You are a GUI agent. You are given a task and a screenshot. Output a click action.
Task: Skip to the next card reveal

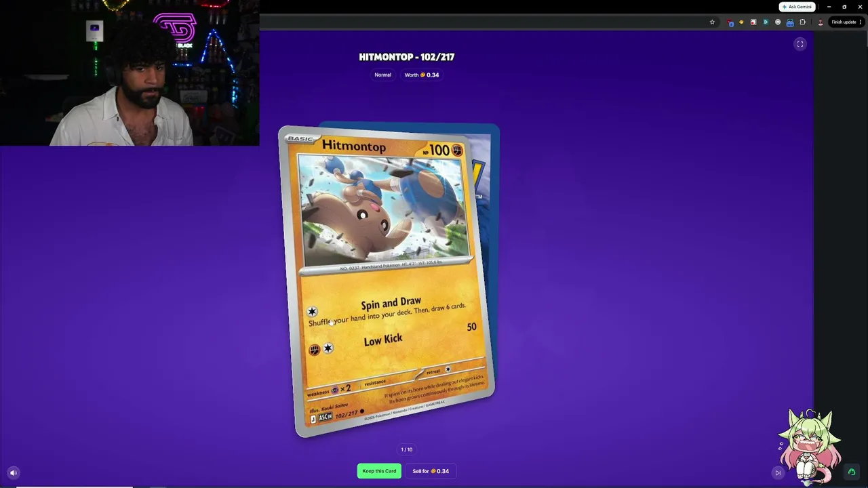pos(778,472)
